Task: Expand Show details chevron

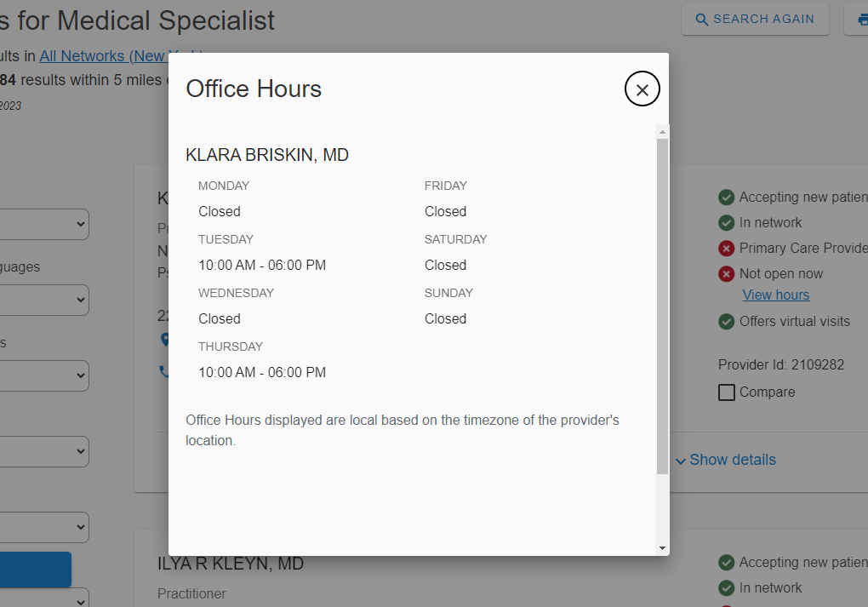Action: tap(681, 461)
